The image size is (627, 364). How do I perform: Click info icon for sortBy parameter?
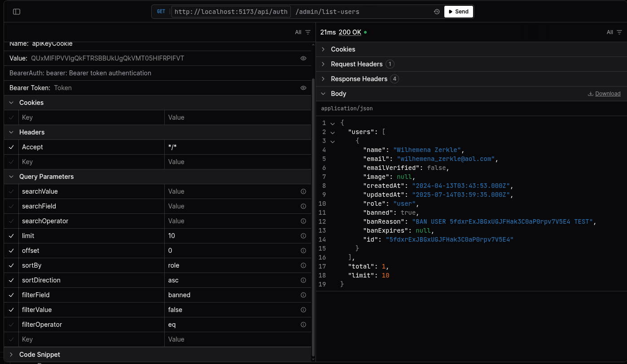coord(303,265)
